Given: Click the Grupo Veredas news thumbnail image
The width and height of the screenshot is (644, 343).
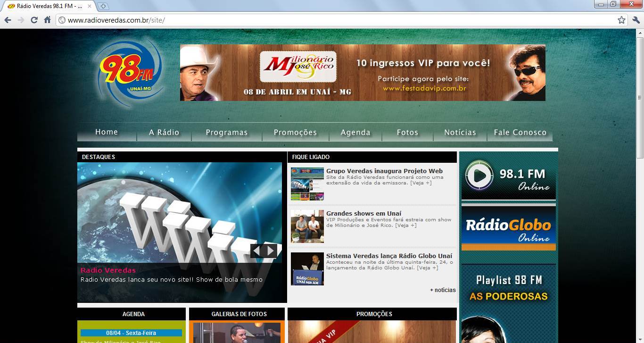Looking at the screenshot, I should (307, 184).
